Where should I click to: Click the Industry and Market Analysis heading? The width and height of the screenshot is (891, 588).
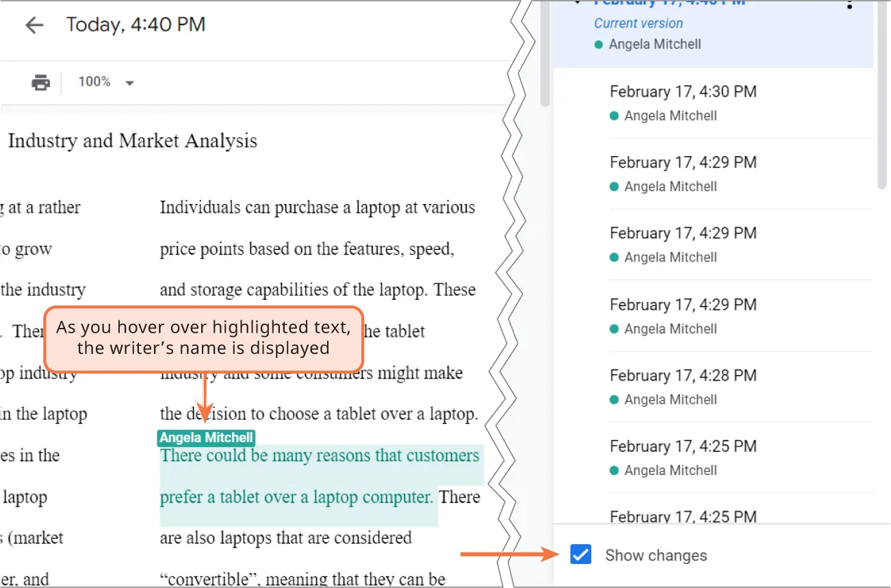click(x=132, y=141)
